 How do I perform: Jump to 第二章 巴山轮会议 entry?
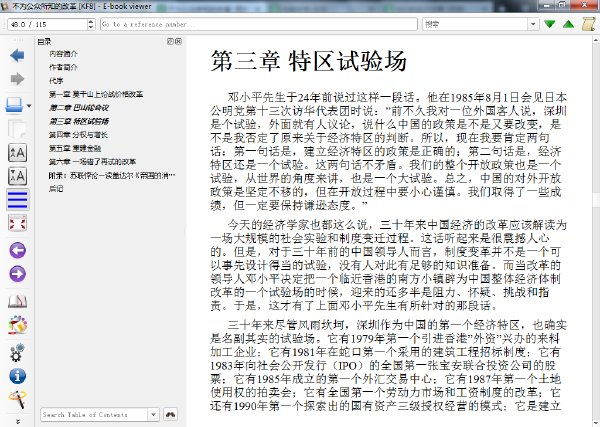(x=79, y=108)
